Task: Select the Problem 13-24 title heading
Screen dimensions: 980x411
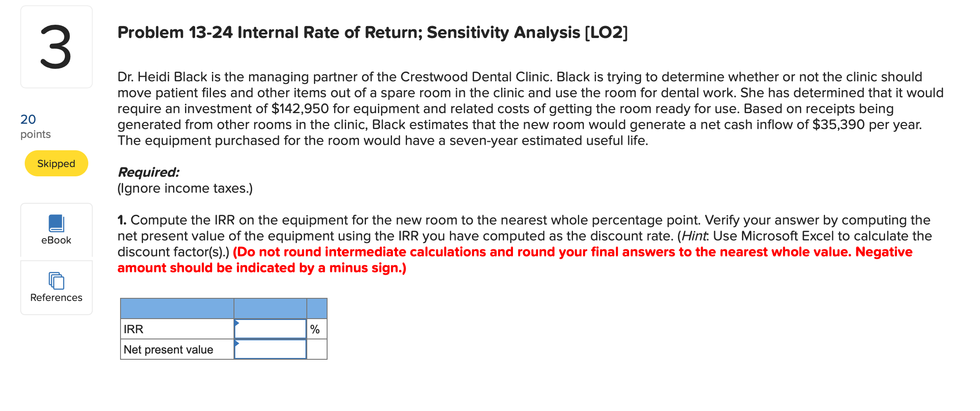Action: pos(372,32)
